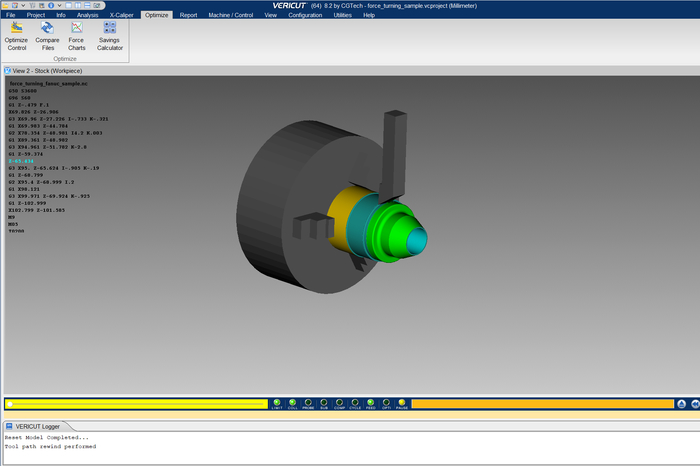Viewport: 700px width, 466px height.
Task: Select the stacked view layout icon
Action: pos(87,5)
